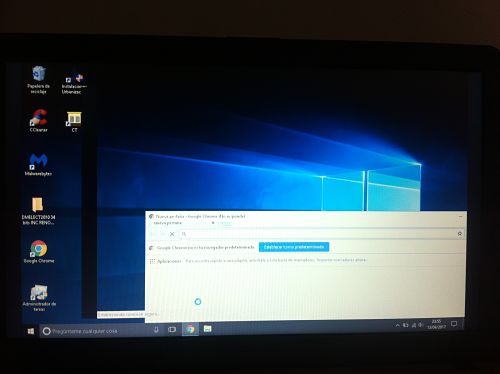This screenshot has height=374, width=500.
Task: Select the Instalación Urbanizac desktop shortcut
Action: pos(74,84)
